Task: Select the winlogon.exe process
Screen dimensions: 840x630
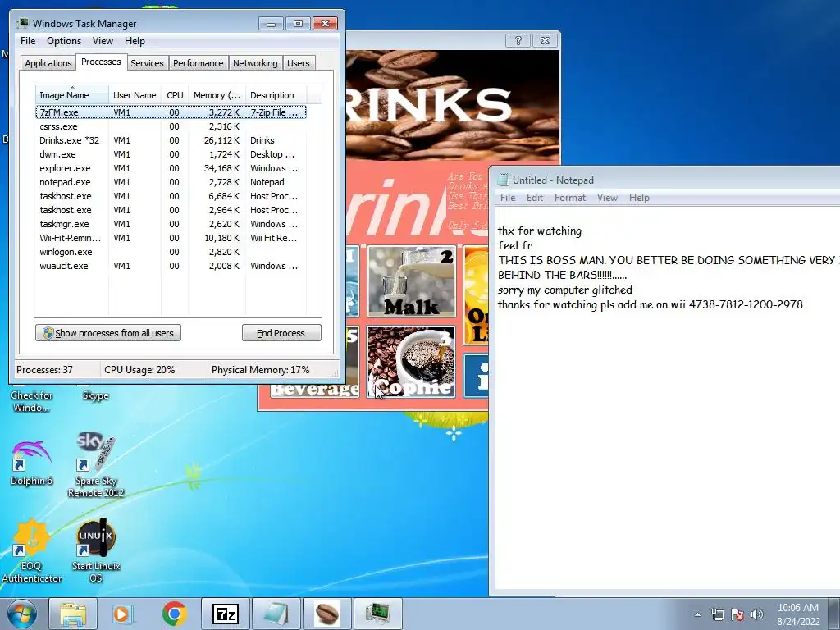Action: (x=171, y=252)
